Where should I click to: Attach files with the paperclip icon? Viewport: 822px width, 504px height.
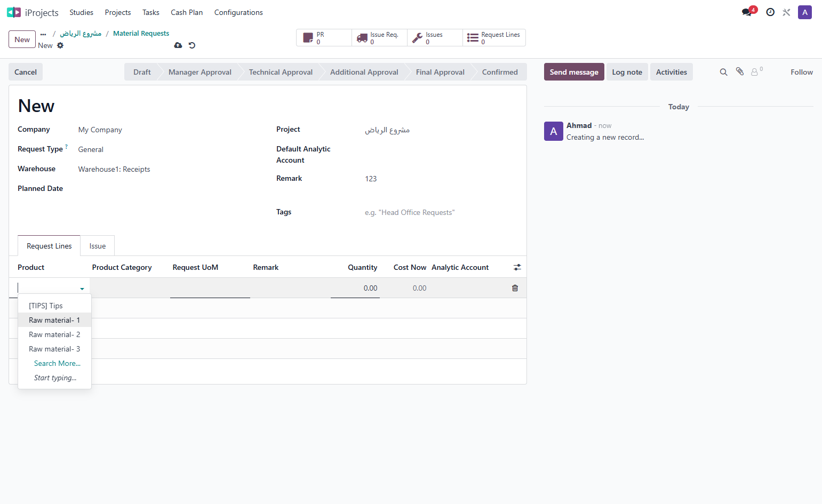(x=740, y=71)
